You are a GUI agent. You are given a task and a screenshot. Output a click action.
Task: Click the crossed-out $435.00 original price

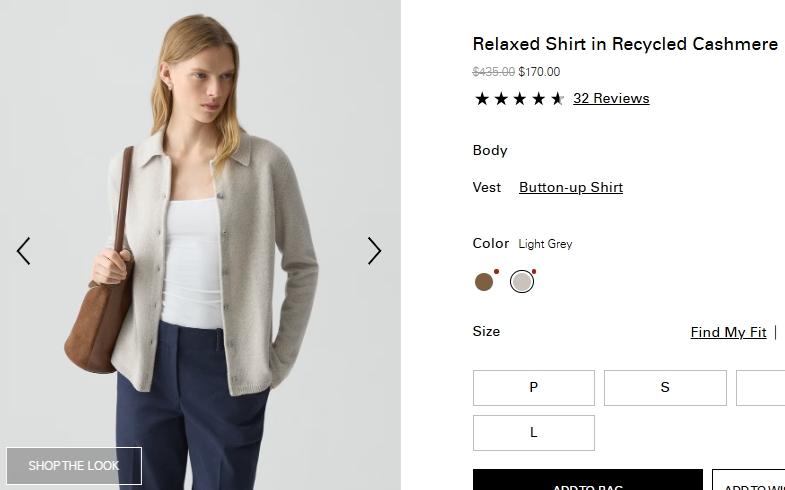point(493,72)
